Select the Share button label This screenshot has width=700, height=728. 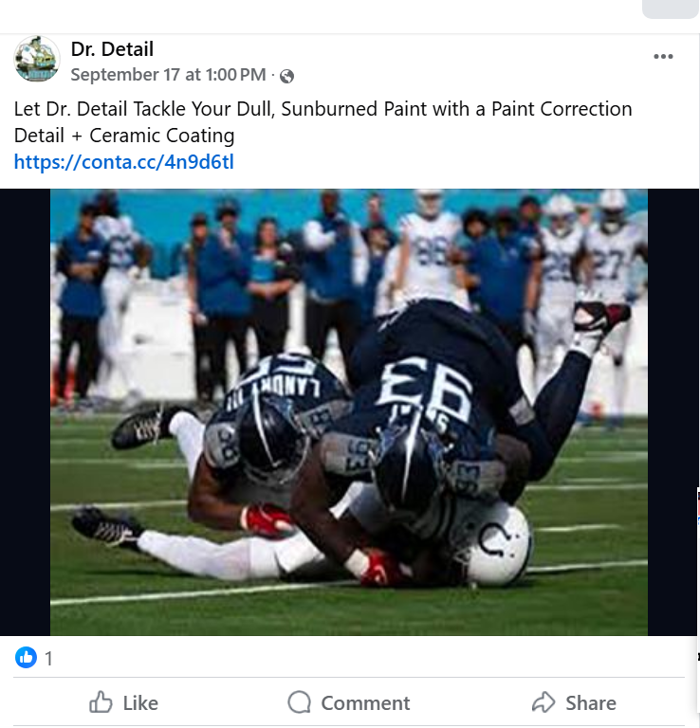click(591, 703)
